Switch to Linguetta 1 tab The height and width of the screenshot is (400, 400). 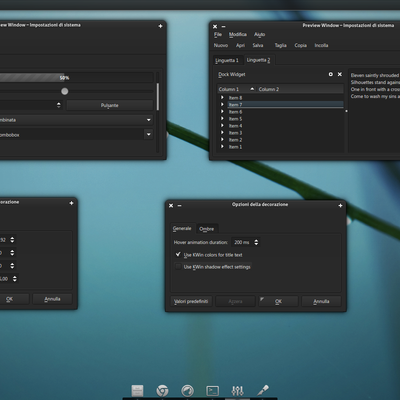tap(227, 60)
